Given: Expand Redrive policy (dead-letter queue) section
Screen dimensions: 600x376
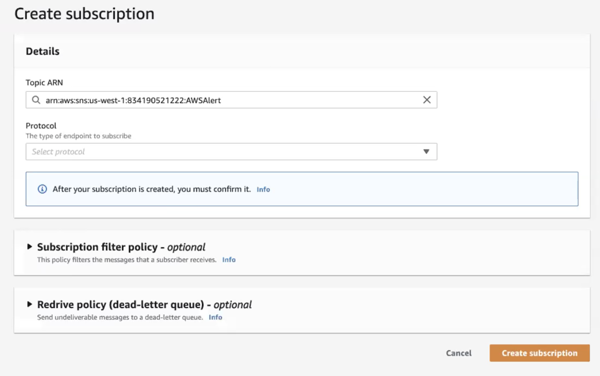Looking at the screenshot, I should click(29, 304).
